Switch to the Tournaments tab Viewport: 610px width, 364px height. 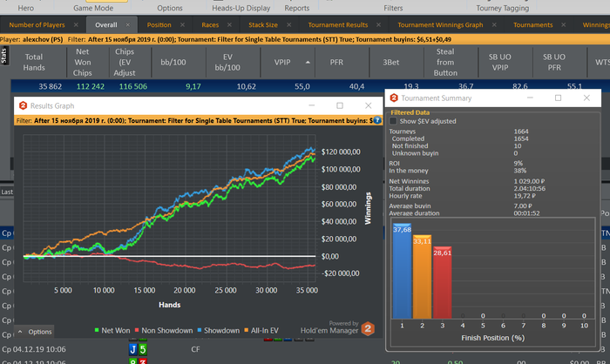(532, 25)
